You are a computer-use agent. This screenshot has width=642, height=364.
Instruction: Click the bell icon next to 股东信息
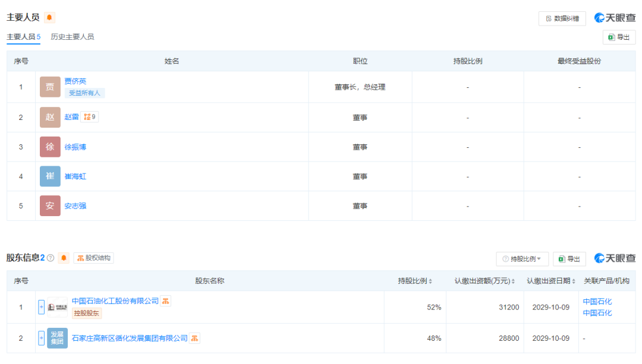pyautogui.click(x=64, y=258)
